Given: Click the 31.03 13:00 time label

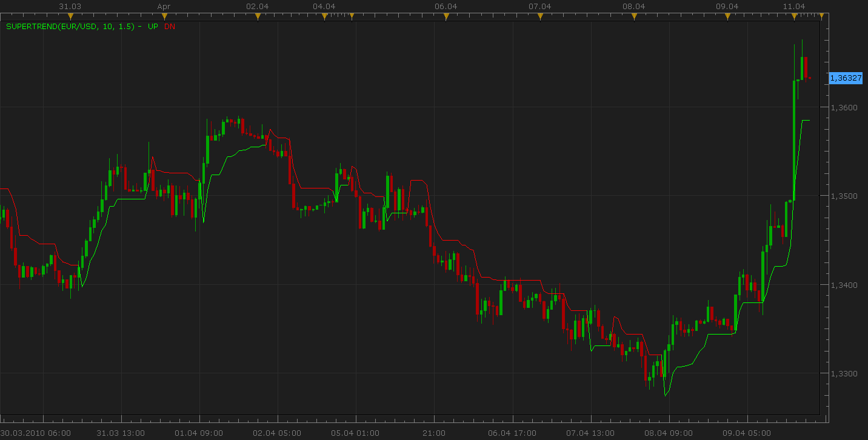Looking at the screenshot, I should click(121, 433).
